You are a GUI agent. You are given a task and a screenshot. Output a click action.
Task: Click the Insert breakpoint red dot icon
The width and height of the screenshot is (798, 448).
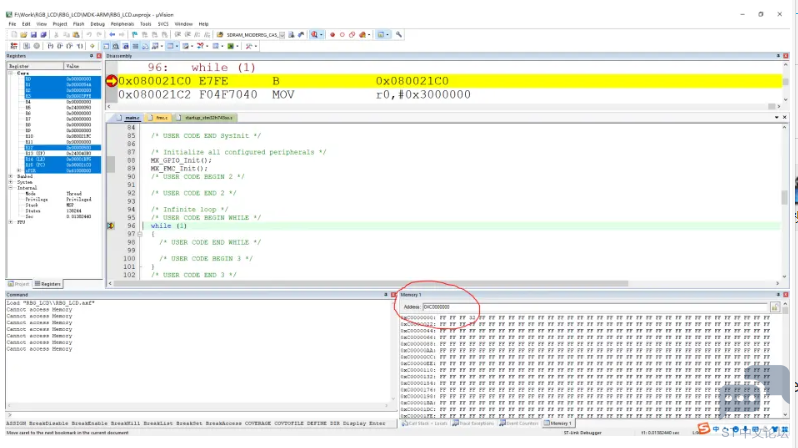[332, 35]
